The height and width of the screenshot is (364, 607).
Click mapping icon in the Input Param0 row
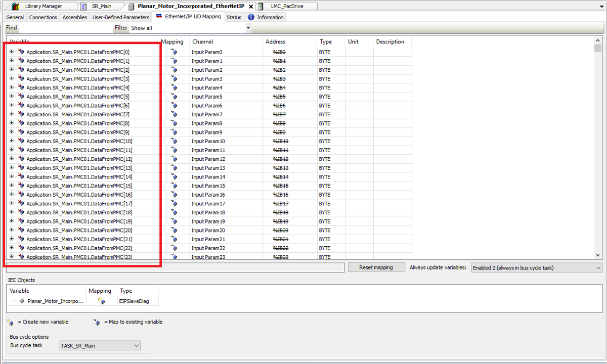175,52
